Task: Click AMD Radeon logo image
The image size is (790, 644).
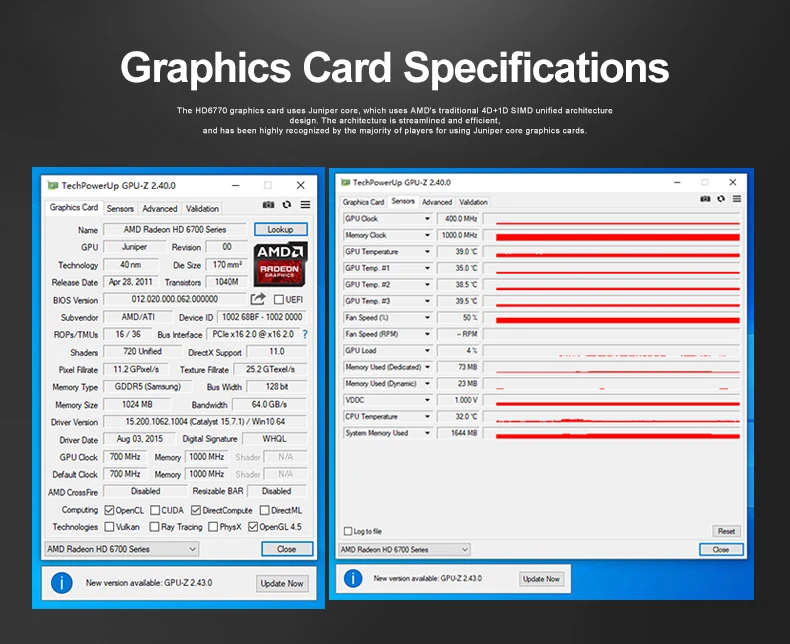Action: 280,264
